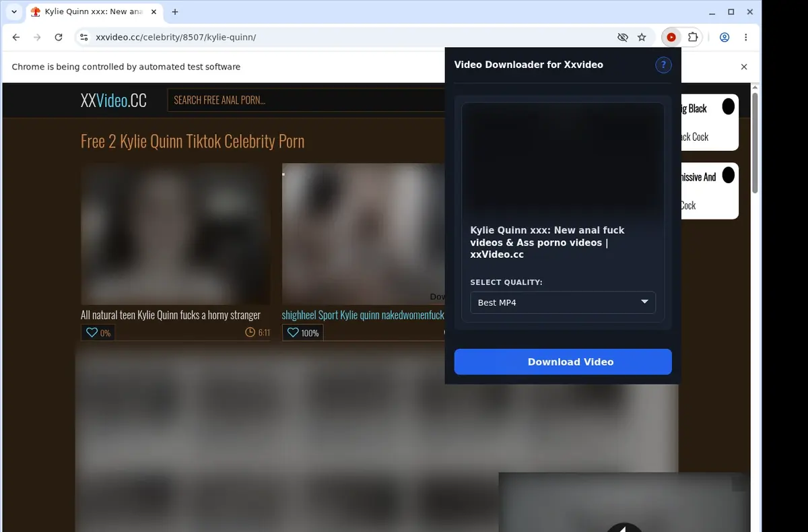Screen dimensions: 808x532
Task: Open the title link starting 'All natural'
Action: coord(170,314)
